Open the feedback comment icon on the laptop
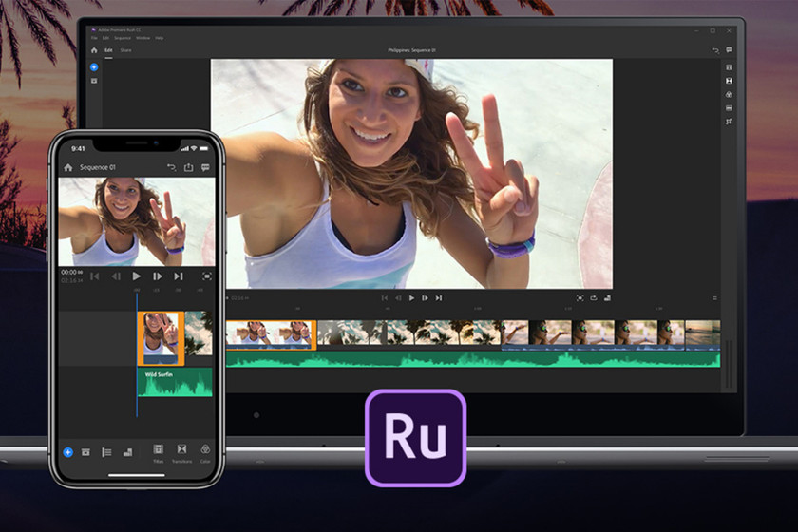The height and width of the screenshot is (532, 798). (x=729, y=50)
